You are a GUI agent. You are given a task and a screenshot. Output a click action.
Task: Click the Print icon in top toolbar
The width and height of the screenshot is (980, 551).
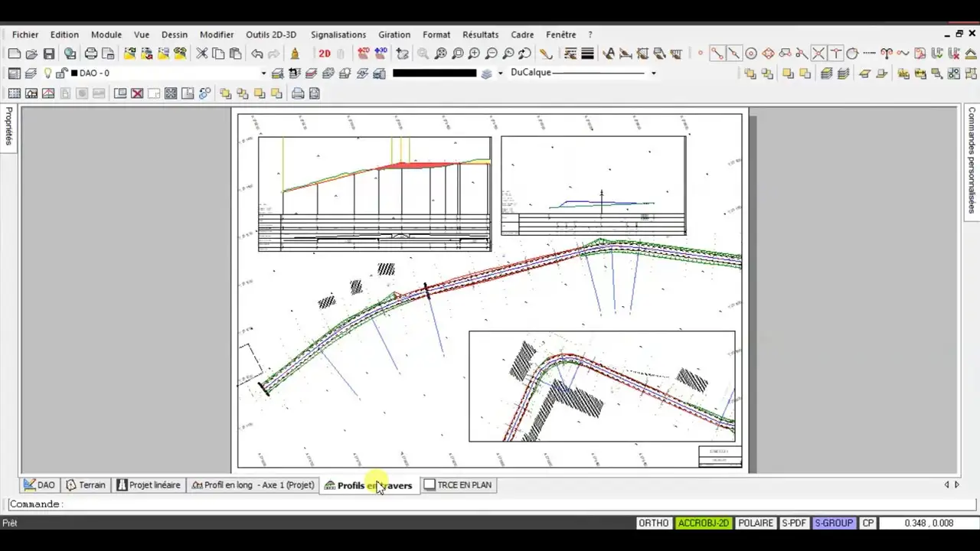point(91,54)
